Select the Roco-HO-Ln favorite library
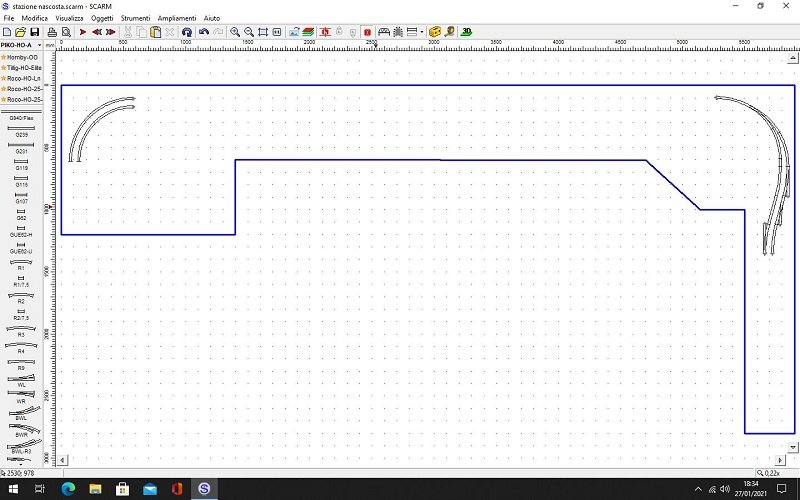800x500 pixels. pyautogui.click(x=22, y=78)
